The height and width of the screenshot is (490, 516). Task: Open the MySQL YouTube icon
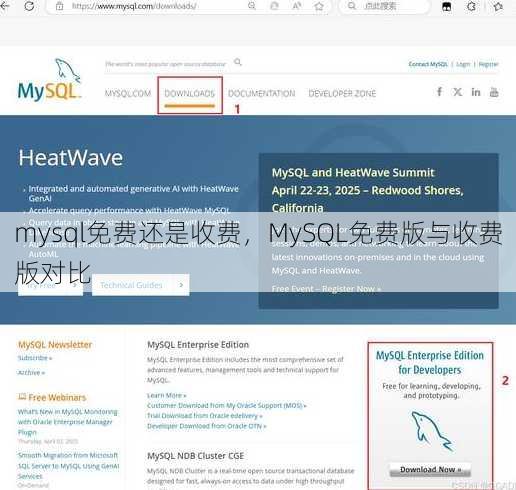[494, 92]
